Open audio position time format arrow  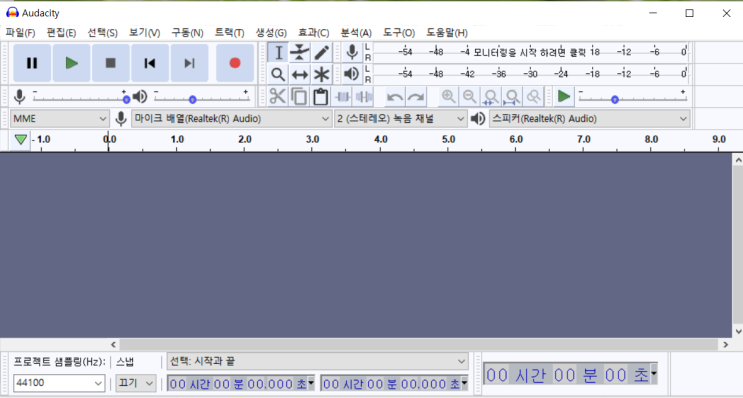[654, 374]
